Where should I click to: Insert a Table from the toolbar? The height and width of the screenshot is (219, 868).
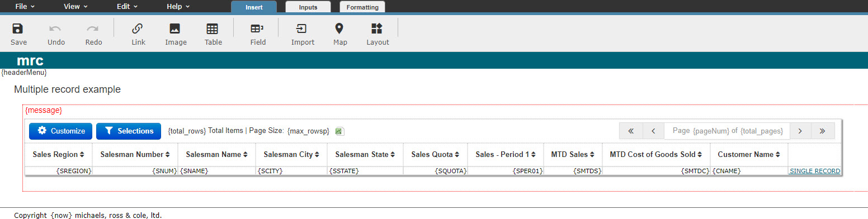click(213, 29)
